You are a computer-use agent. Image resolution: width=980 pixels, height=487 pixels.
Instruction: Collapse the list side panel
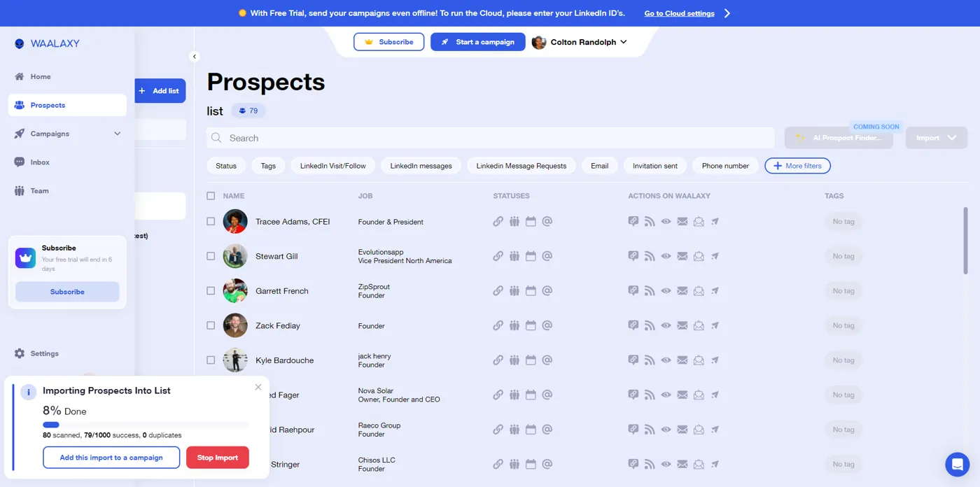pos(195,57)
